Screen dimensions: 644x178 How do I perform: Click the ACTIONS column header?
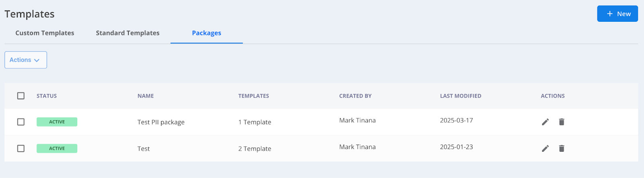click(553, 96)
